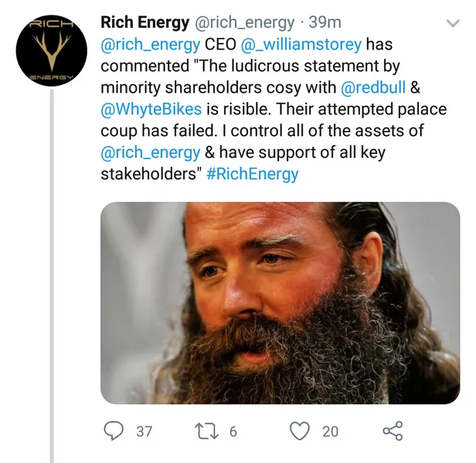Expand the tweet options chevron menu
The image size is (476, 463).
[x=453, y=23]
